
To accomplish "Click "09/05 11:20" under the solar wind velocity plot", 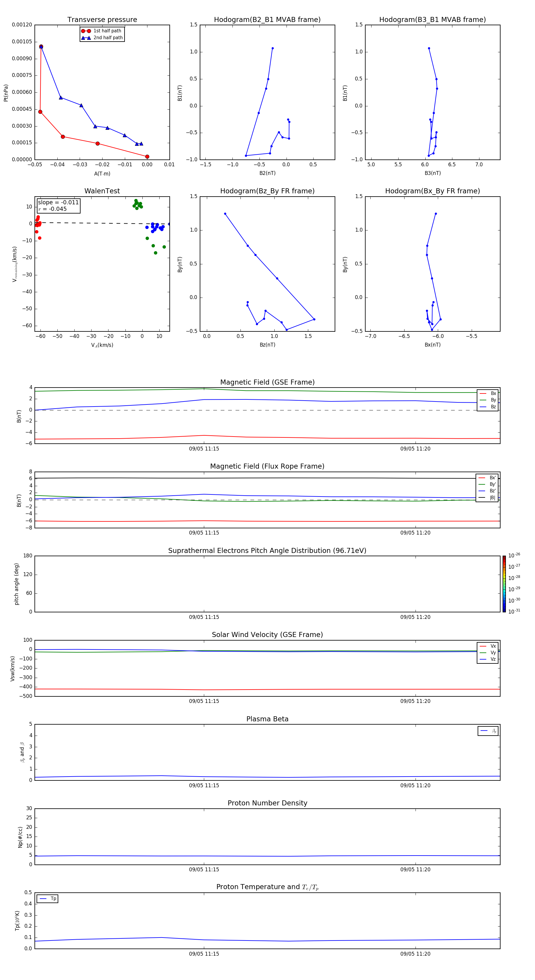I will (416, 701).
